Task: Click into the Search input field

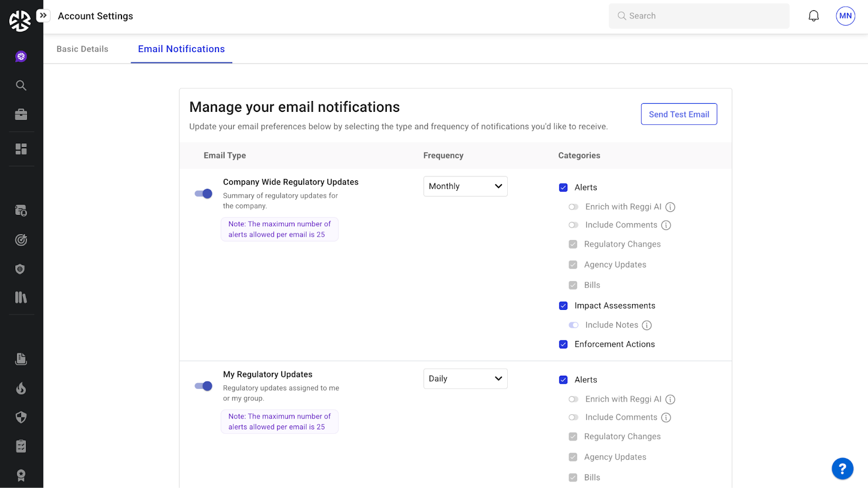Action: pos(700,16)
